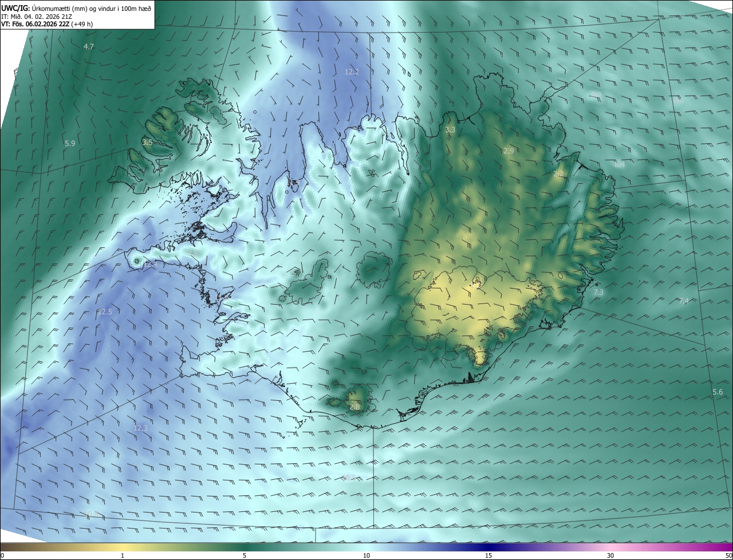Click the 4.7 value label on the map

click(x=89, y=46)
